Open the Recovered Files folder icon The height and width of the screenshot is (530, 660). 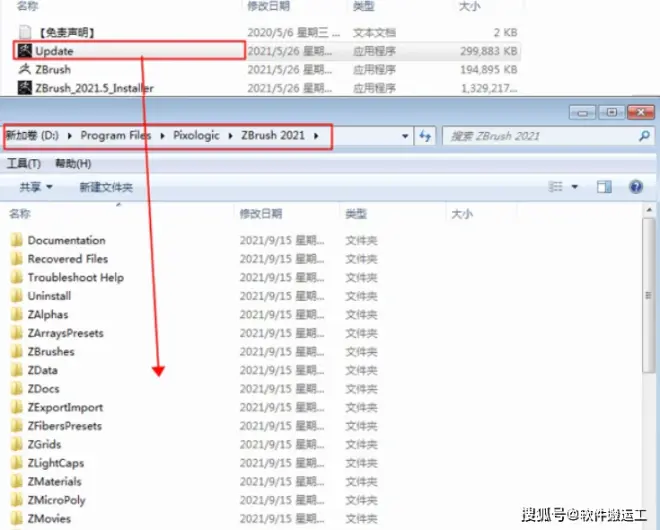[17, 259]
